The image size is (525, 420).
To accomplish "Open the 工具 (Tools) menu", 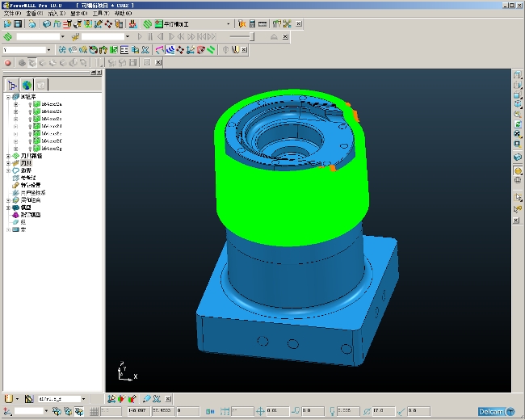I will (x=101, y=14).
